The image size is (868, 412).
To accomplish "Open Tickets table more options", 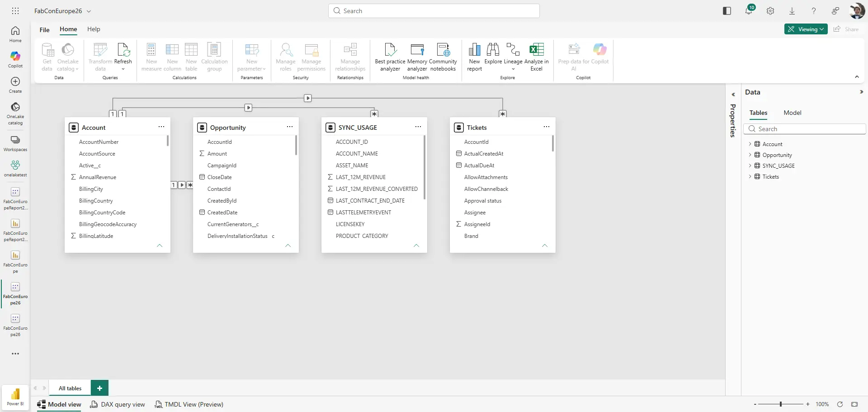I will pos(547,127).
